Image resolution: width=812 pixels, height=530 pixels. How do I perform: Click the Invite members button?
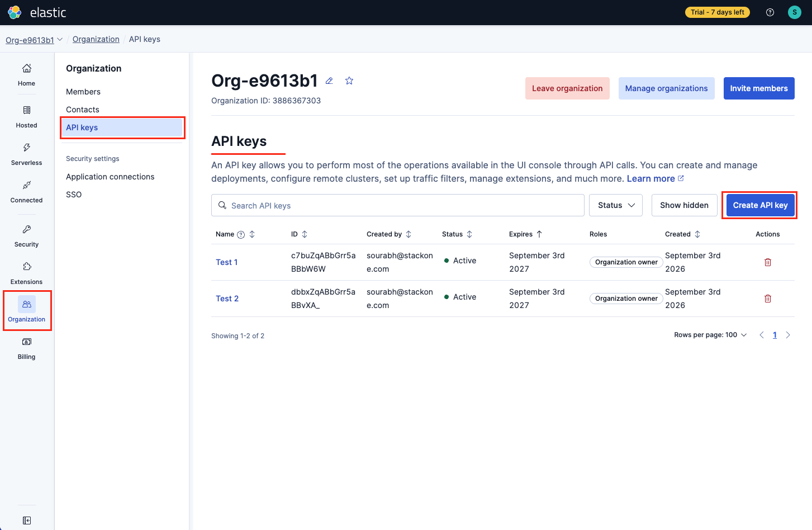pyautogui.click(x=759, y=88)
